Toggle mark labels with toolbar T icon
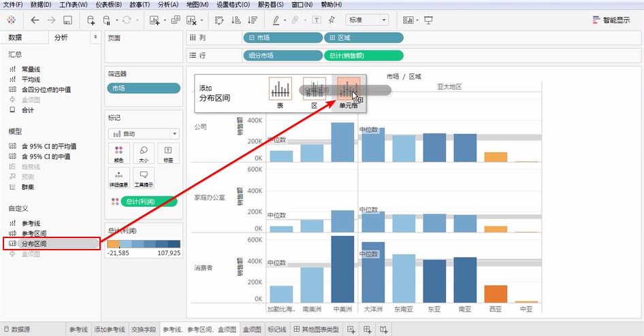 tap(317, 20)
